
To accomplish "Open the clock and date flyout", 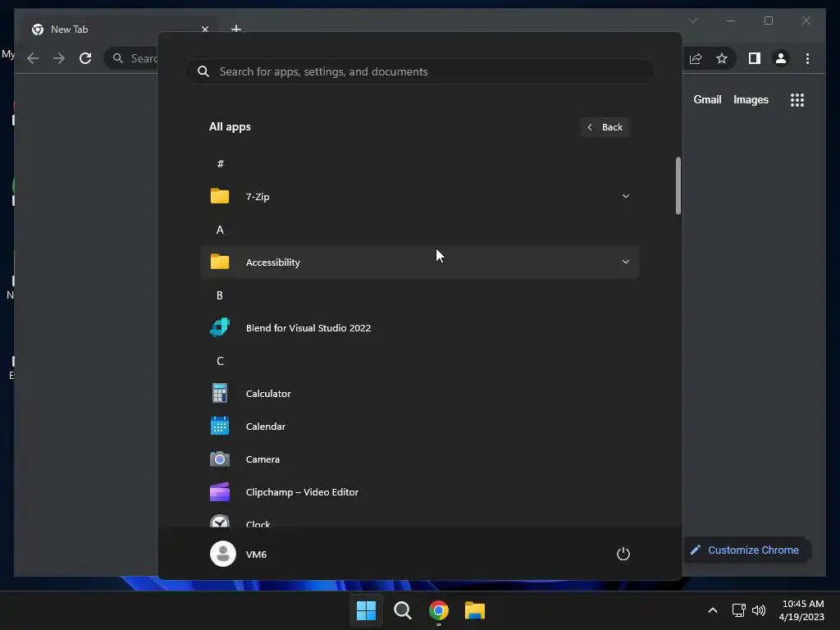I will tap(801, 610).
